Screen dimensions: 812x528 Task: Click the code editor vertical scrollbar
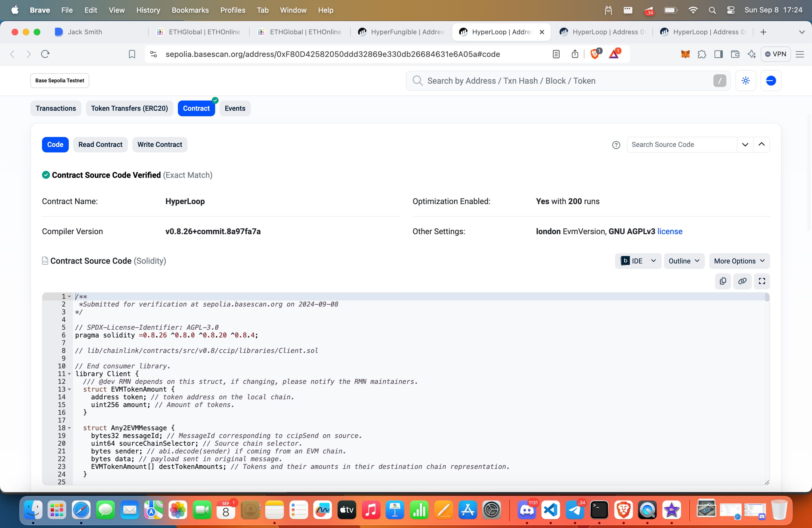click(x=767, y=298)
